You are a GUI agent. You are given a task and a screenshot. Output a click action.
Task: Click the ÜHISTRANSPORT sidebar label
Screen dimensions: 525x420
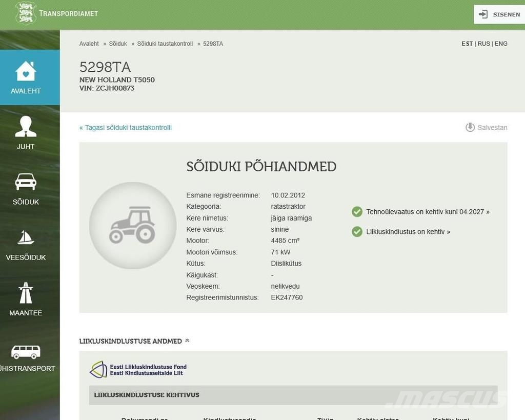[x=28, y=368]
